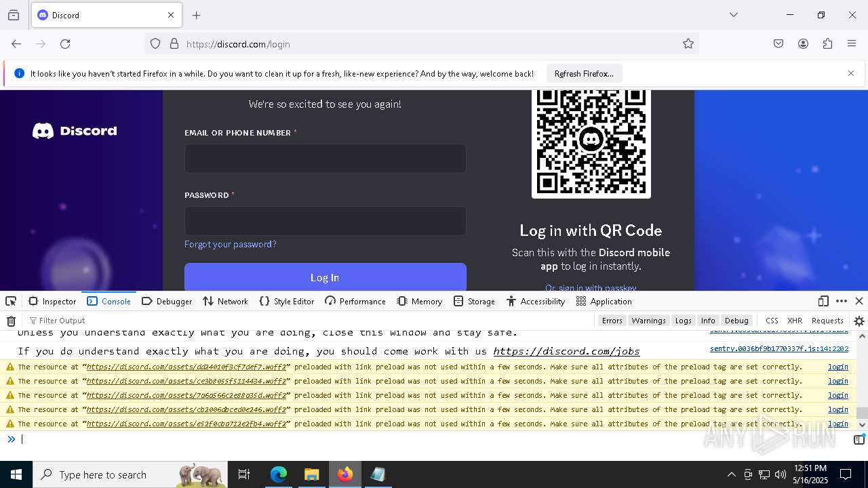868x488 pixels.
Task: Open sentry.0036bf9b1770337f.js:14:2202 source link
Action: point(779,349)
